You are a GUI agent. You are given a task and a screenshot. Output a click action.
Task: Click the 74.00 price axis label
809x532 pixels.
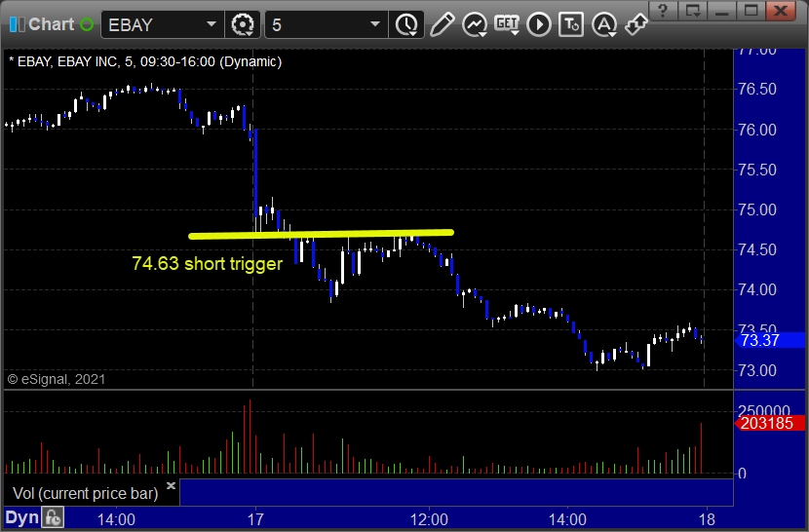coord(757,290)
